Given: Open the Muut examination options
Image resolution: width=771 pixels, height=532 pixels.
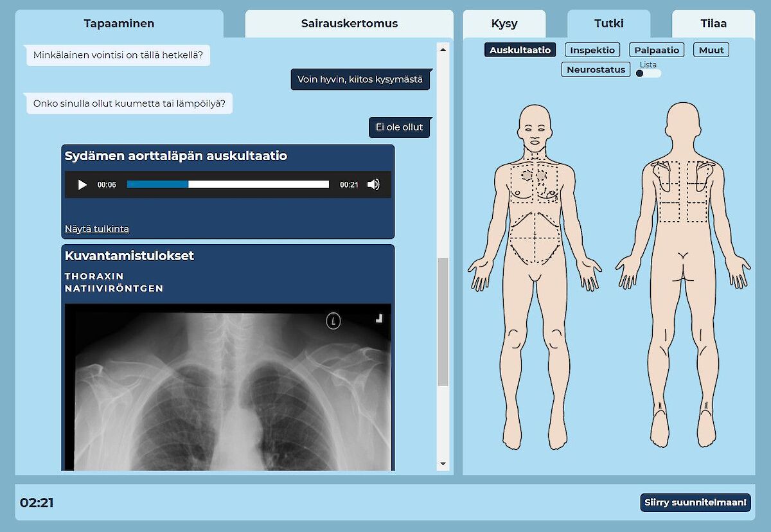Looking at the screenshot, I should point(711,50).
